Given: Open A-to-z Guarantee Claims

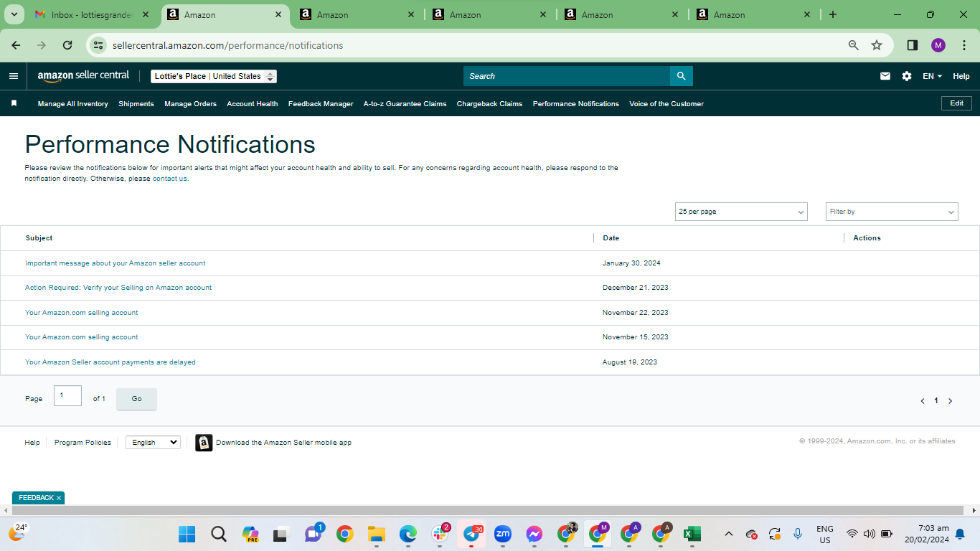Looking at the screenshot, I should tap(405, 103).
